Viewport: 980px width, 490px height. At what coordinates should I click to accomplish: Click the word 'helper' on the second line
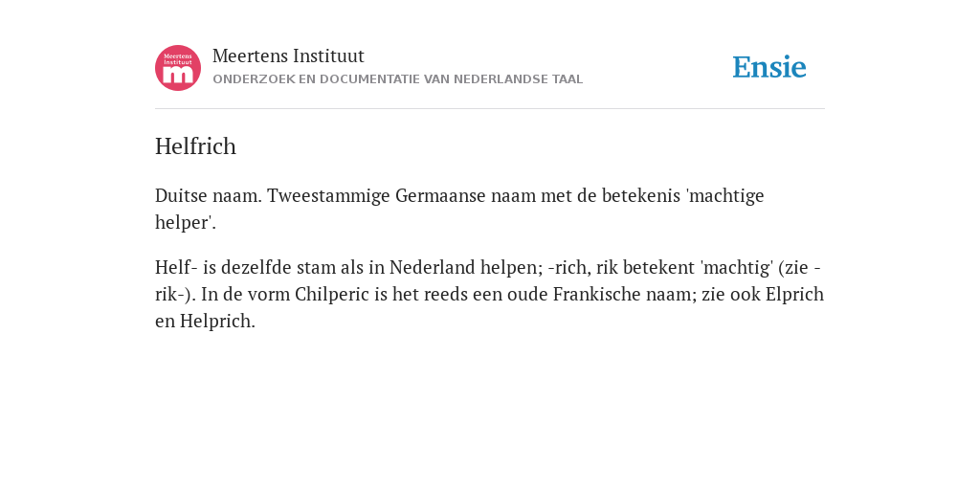click(x=185, y=222)
